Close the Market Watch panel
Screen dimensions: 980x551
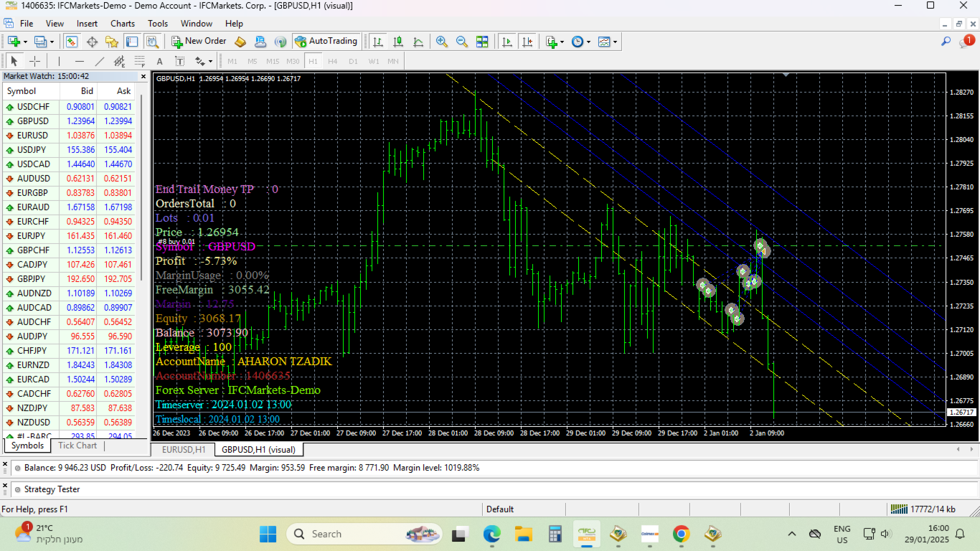tap(143, 76)
